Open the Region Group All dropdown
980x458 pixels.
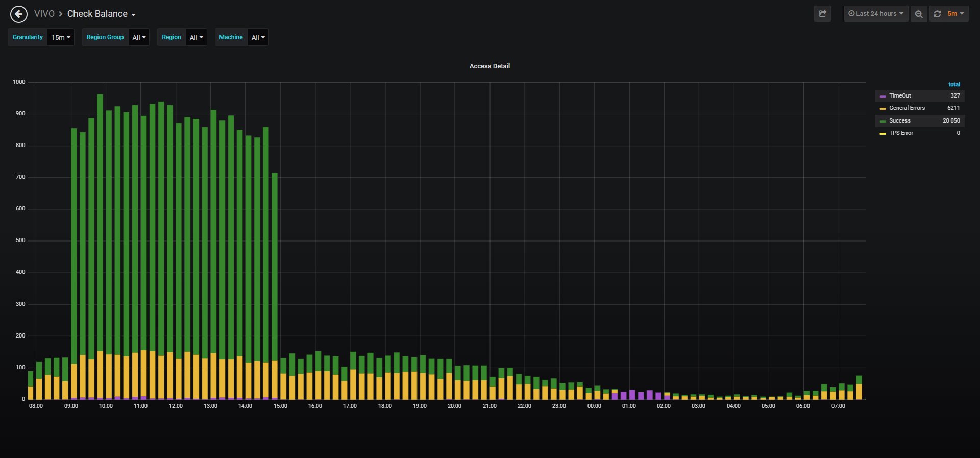tap(139, 37)
